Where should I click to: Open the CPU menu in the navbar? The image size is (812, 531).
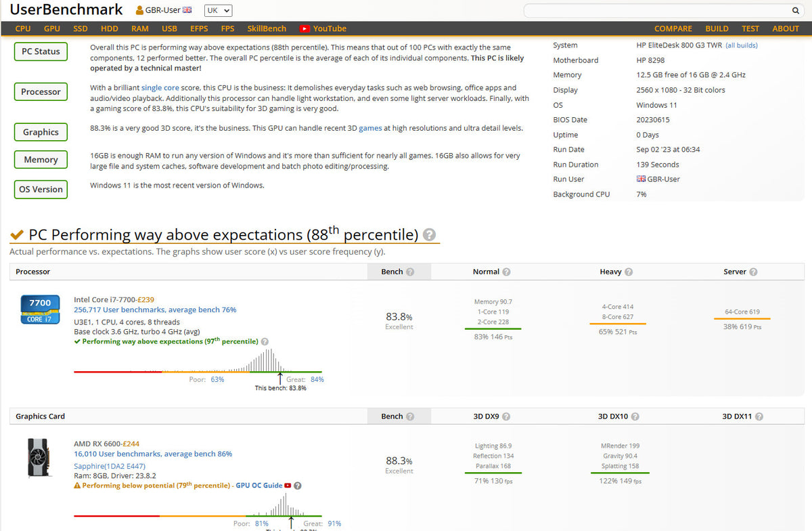coord(23,28)
